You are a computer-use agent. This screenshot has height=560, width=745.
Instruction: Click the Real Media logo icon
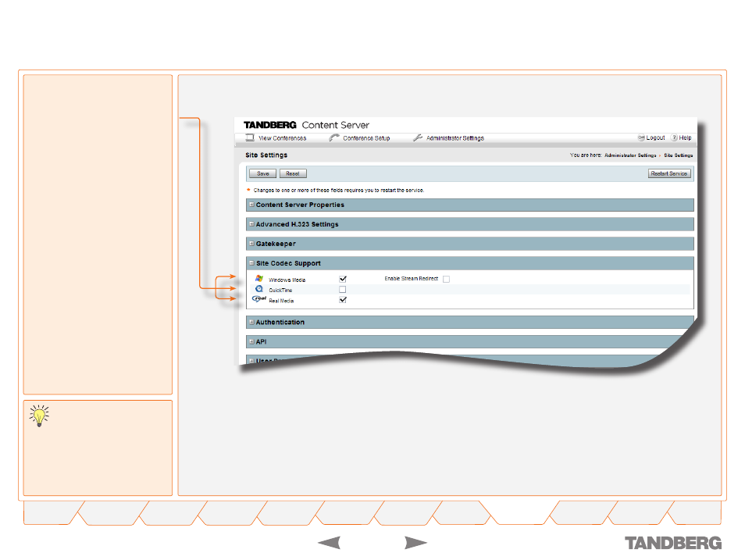(259, 299)
